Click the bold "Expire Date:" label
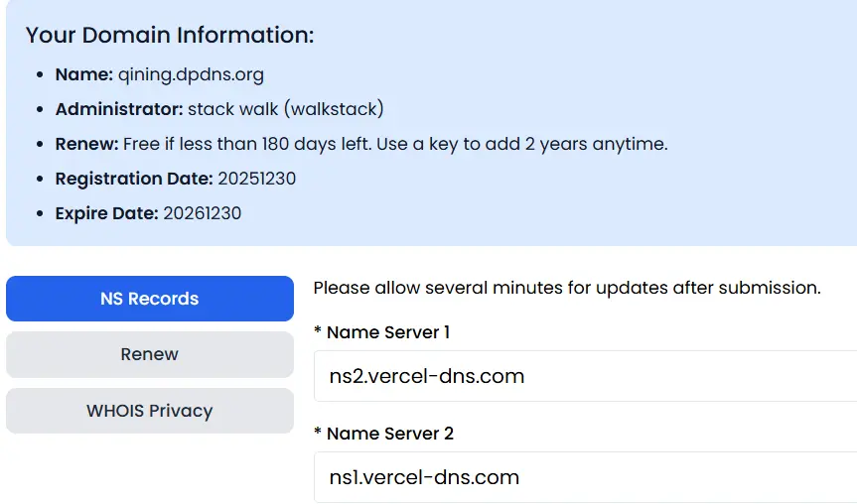Viewport: 857px width, 504px height. pos(106,213)
